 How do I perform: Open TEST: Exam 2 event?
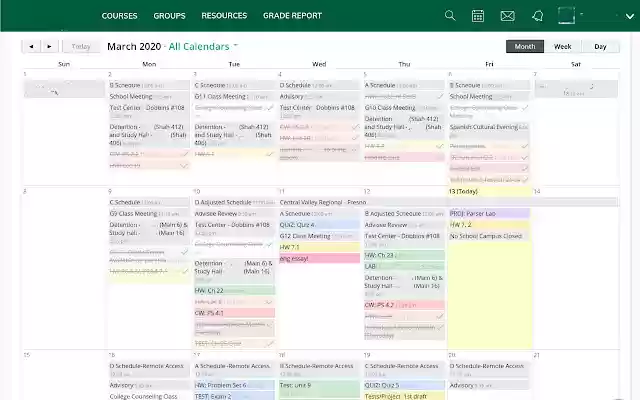tap(234, 396)
